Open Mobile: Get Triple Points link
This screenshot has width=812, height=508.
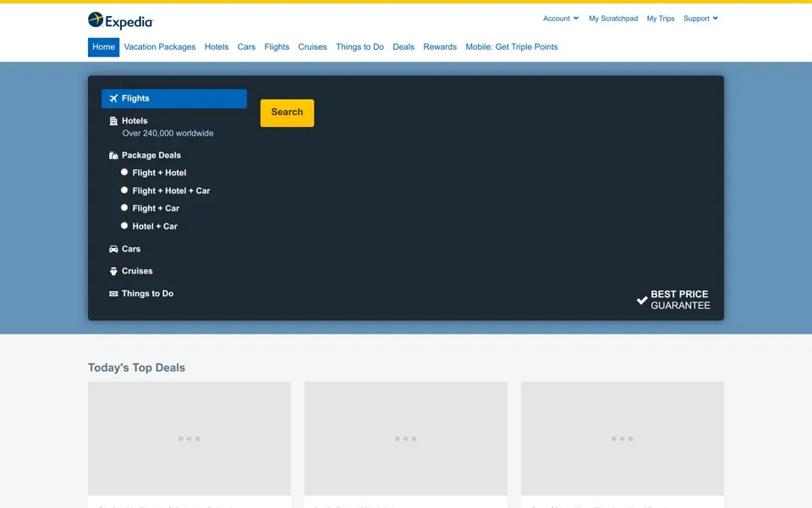click(512, 47)
